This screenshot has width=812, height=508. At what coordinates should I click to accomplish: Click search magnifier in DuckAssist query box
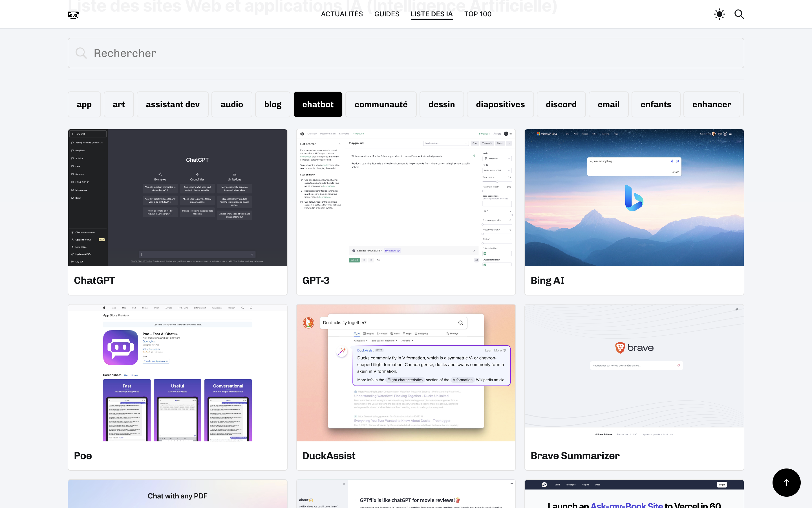(460, 323)
